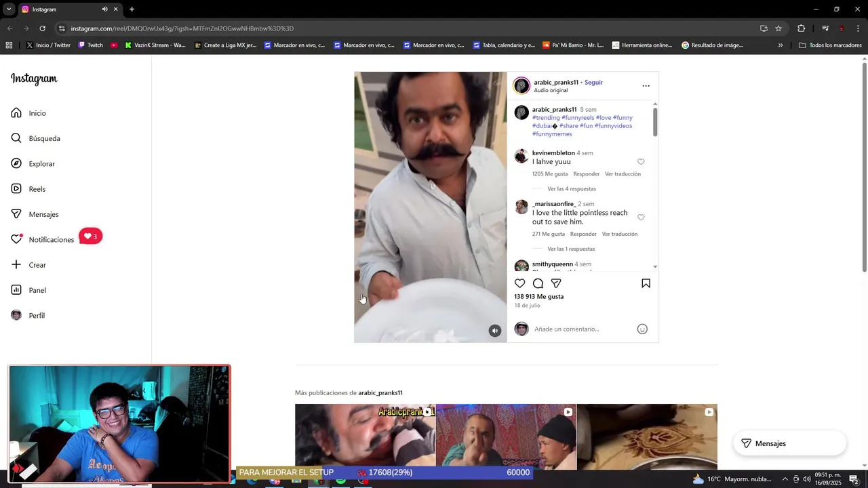Open a new browser tab
Image resolution: width=868 pixels, height=488 pixels.
click(132, 9)
